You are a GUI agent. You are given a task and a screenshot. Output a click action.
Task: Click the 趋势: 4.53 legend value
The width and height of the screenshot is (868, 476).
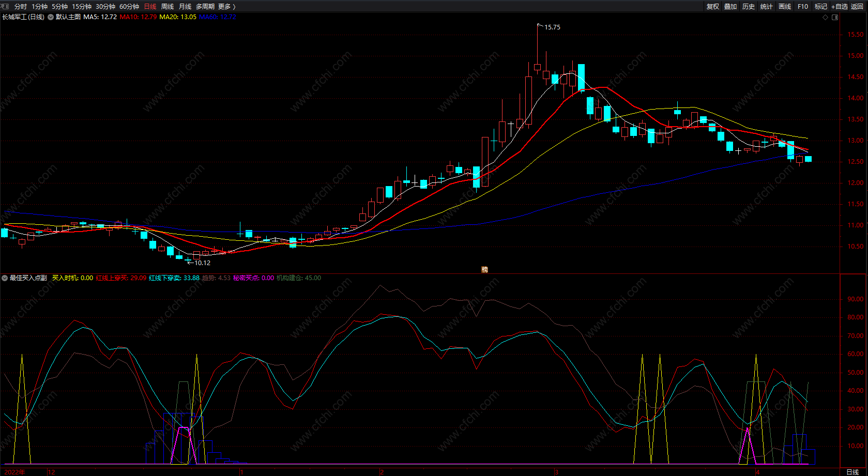click(216, 278)
